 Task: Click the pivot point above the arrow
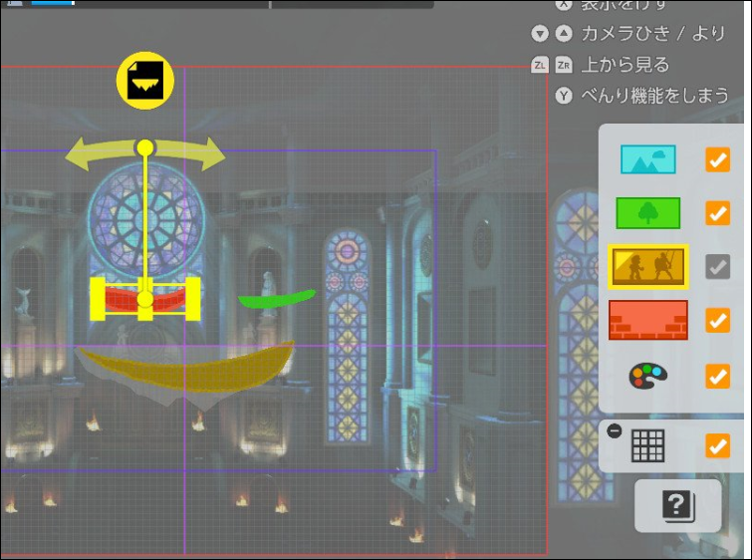(145, 147)
